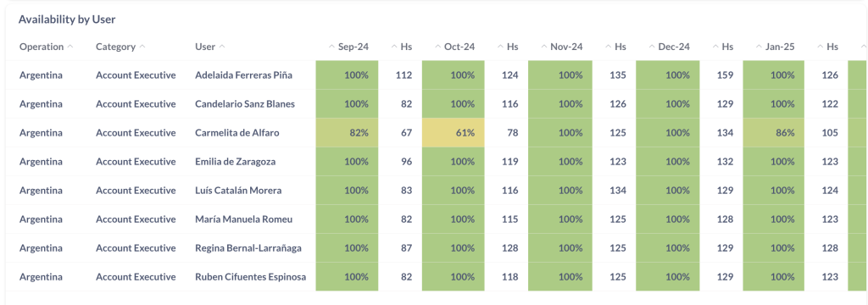Sort by the Operation column header
The image size is (868, 305).
coord(46,47)
